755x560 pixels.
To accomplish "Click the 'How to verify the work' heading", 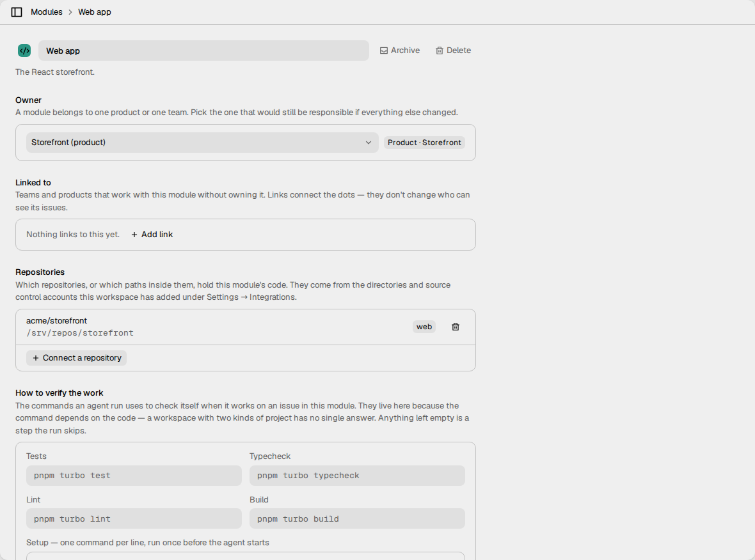I will coord(60,393).
